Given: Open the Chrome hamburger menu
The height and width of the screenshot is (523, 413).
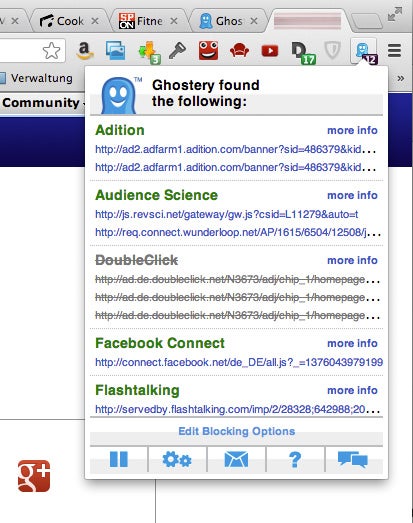Looking at the screenshot, I should click(x=394, y=51).
